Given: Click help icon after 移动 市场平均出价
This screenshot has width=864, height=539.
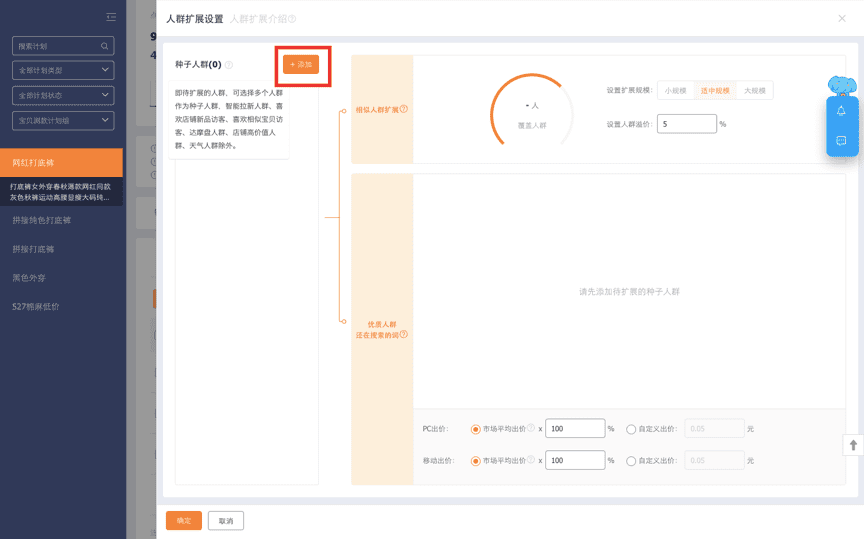Looking at the screenshot, I should click(531, 460).
